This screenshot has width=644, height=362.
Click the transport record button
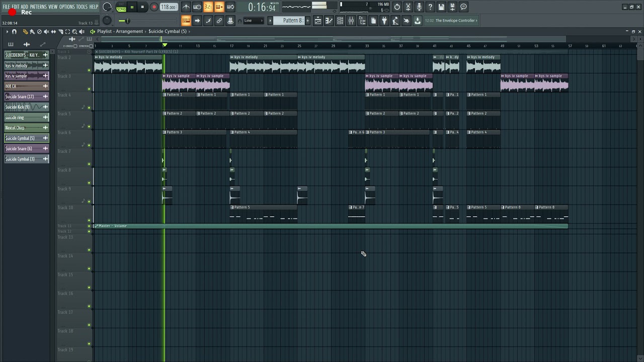click(x=154, y=7)
